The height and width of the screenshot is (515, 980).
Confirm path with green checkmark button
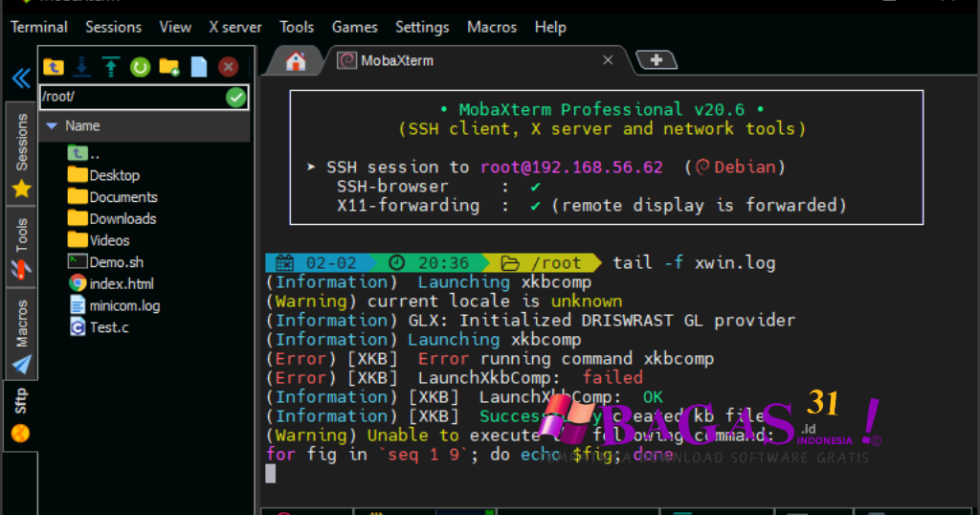235,97
